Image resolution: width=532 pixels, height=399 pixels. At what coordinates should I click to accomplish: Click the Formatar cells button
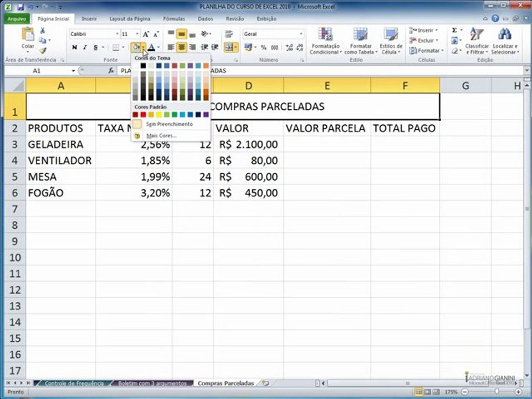[427, 50]
